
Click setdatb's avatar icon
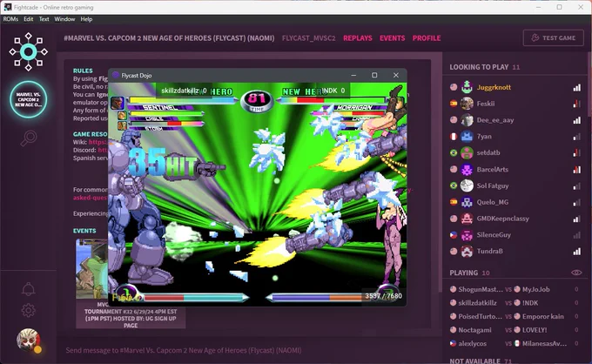467,153
